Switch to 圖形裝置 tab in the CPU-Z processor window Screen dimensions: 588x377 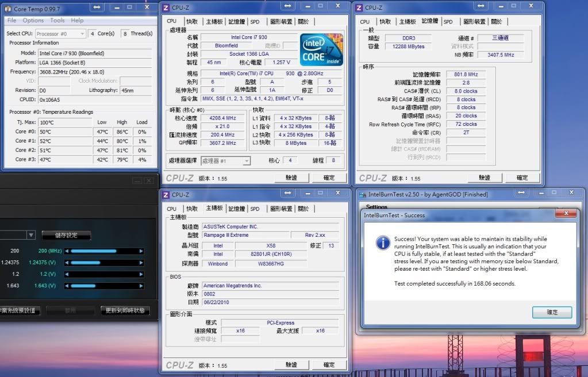pyautogui.click(x=281, y=22)
